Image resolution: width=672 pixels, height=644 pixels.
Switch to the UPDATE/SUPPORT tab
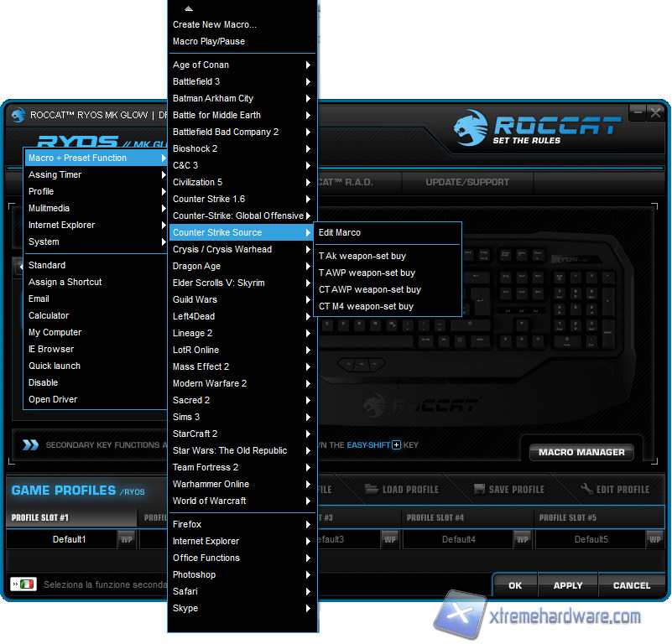pos(467,182)
